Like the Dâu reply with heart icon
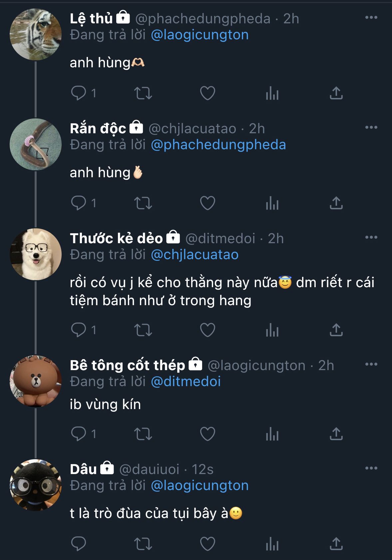Image resolution: width=392 pixels, height=560 pixels. tap(207, 544)
